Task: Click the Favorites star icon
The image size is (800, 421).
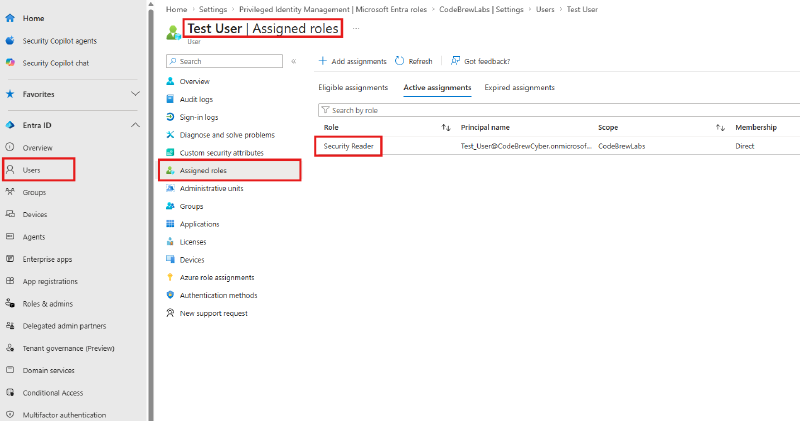Action: (10, 94)
